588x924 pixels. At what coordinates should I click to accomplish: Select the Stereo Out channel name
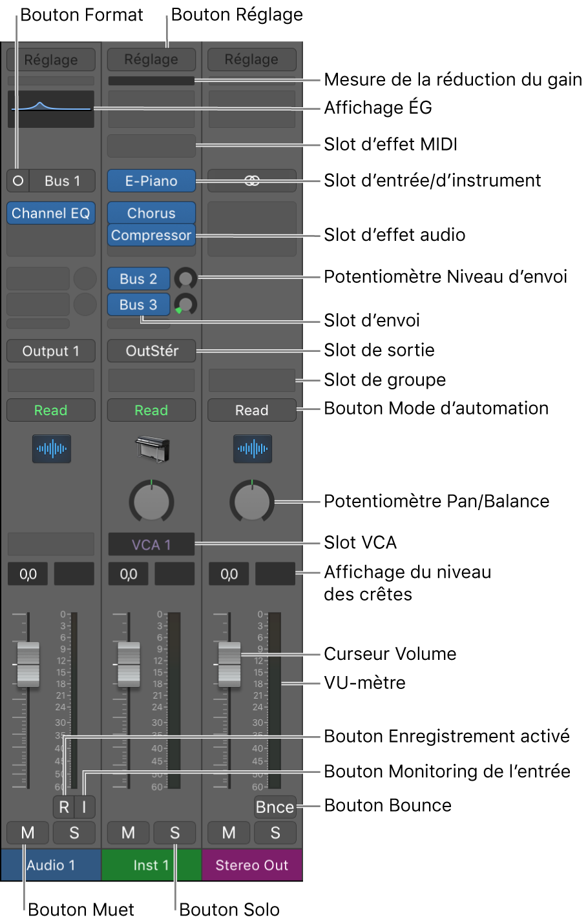coord(251,865)
